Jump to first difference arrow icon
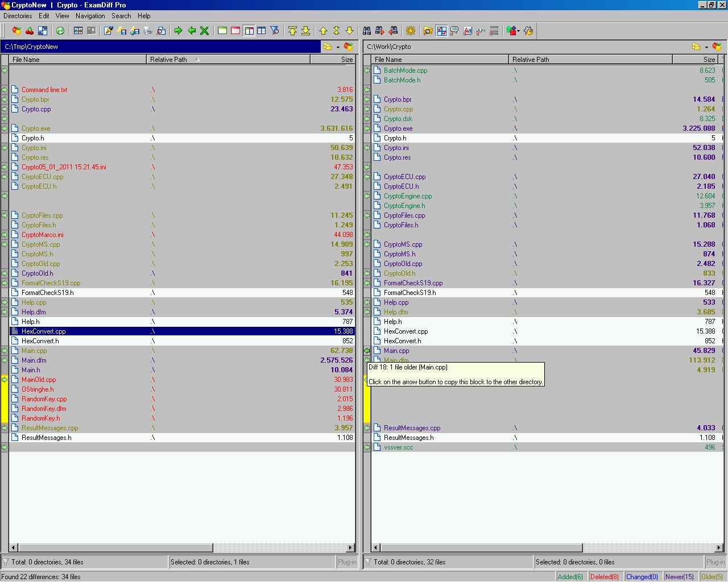Image resolution: width=728 pixels, height=582 pixels. [292, 31]
